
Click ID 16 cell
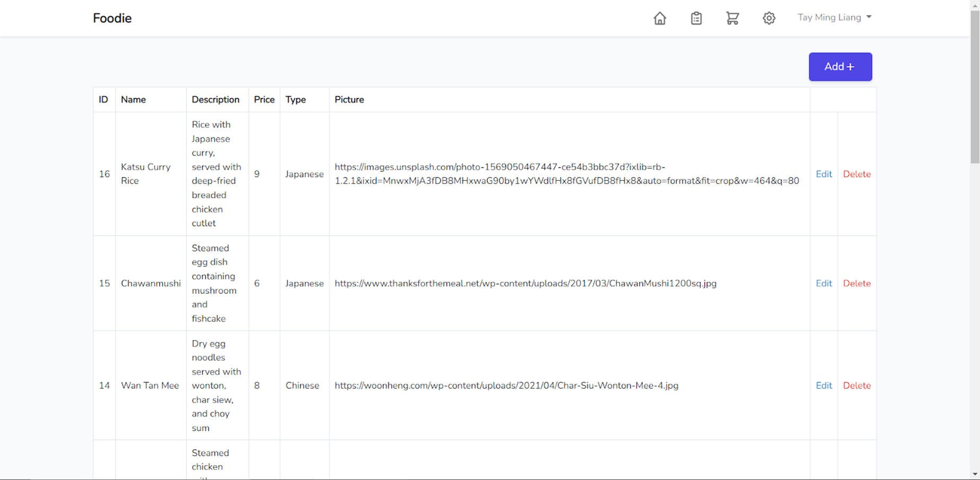(x=104, y=174)
